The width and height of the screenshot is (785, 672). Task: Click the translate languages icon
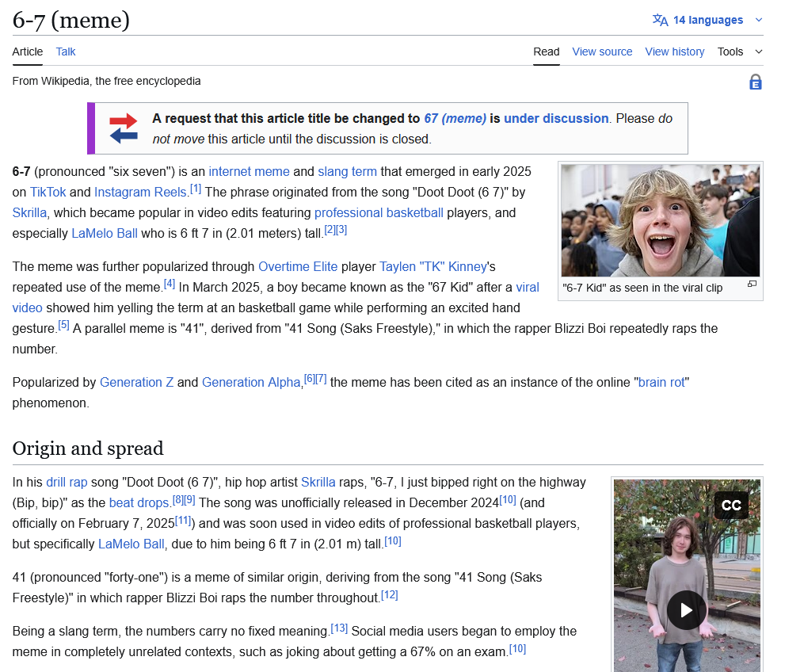660,20
